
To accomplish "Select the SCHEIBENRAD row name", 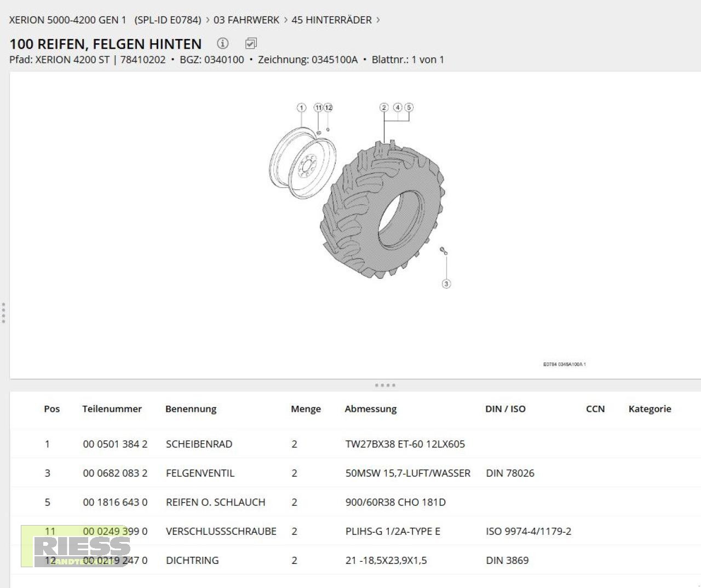I will pos(199,444).
